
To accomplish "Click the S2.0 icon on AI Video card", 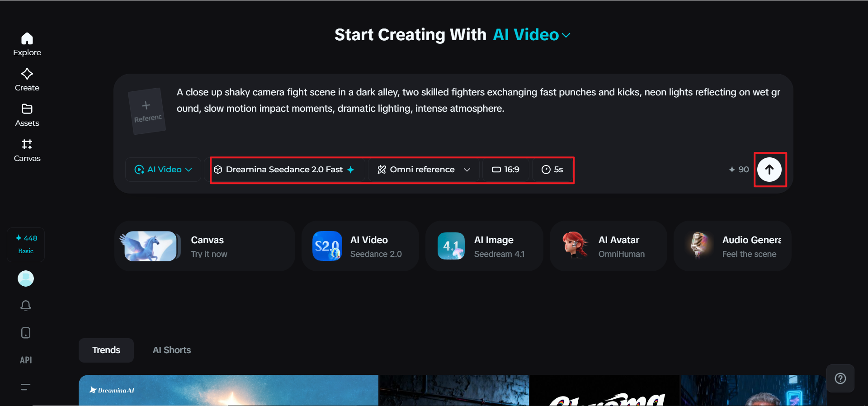I will pyautogui.click(x=327, y=246).
